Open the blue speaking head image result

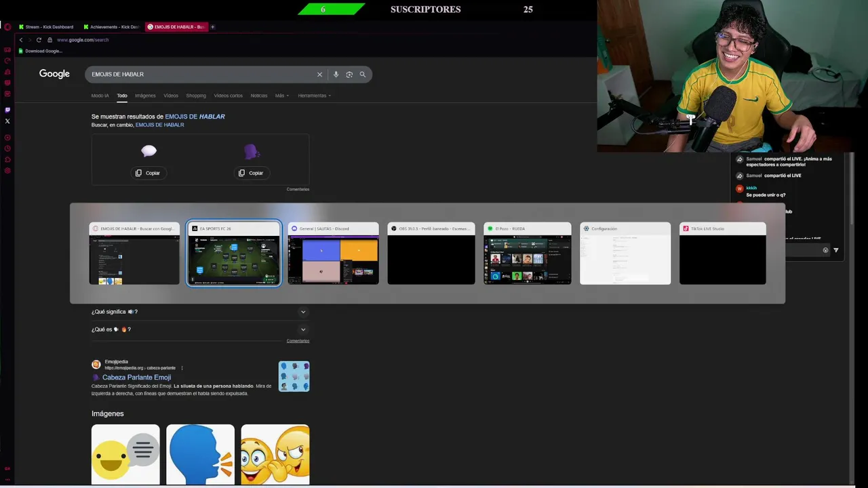click(200, 455)
